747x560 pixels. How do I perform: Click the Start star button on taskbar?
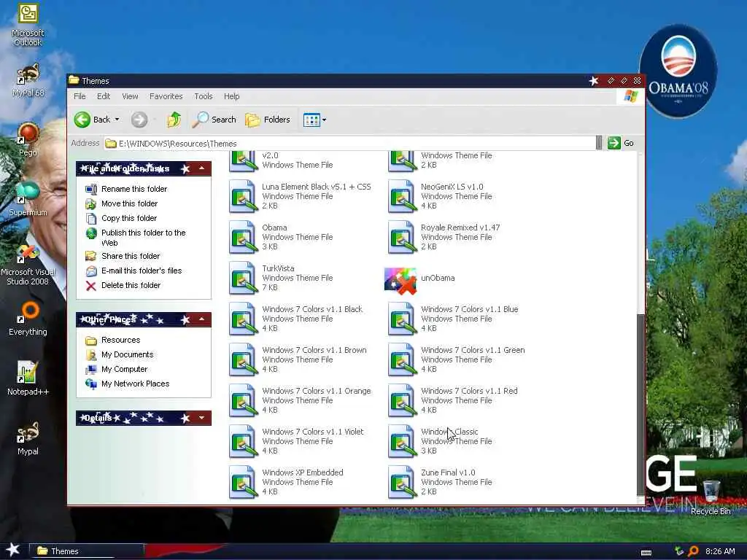pos(13,550)
